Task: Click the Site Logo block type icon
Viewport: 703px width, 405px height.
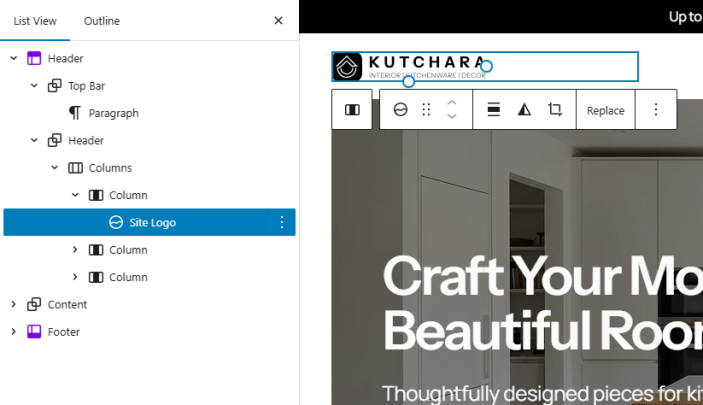Action: point(400,109)
